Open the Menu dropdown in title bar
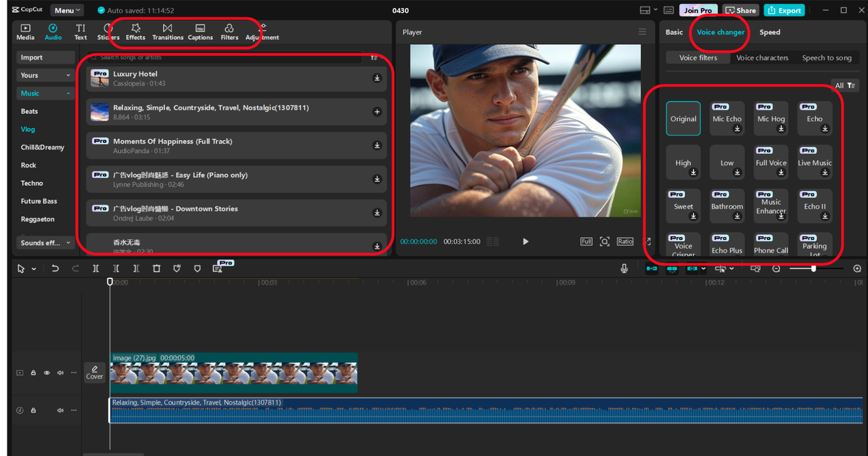This screenshot has width=868, height=456. coord(67,10)
